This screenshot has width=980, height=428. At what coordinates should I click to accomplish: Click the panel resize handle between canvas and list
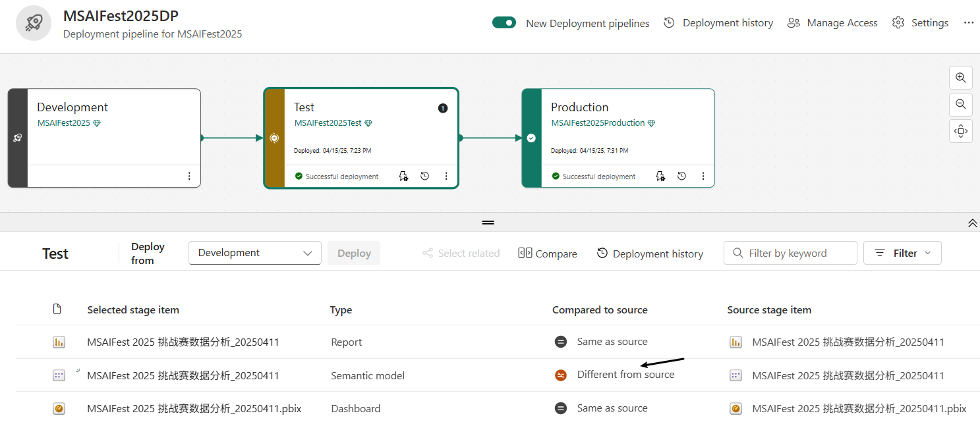click(488, 223)
